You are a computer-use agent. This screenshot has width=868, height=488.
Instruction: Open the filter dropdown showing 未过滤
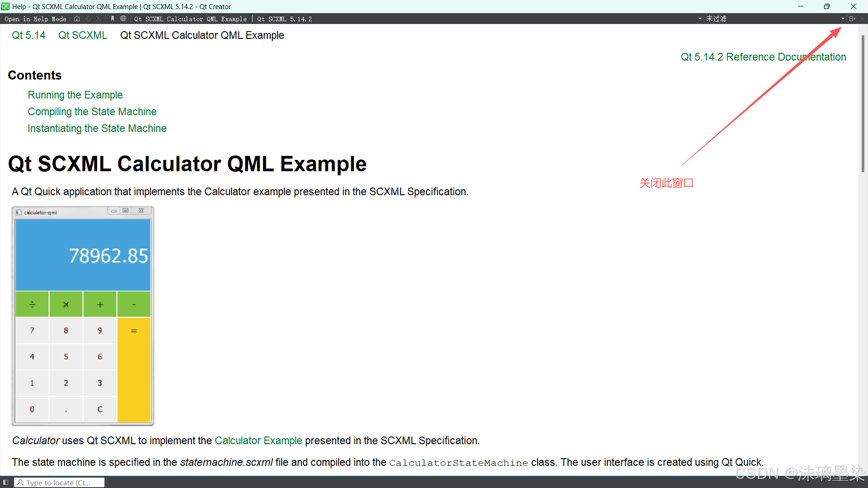point(775,19)
